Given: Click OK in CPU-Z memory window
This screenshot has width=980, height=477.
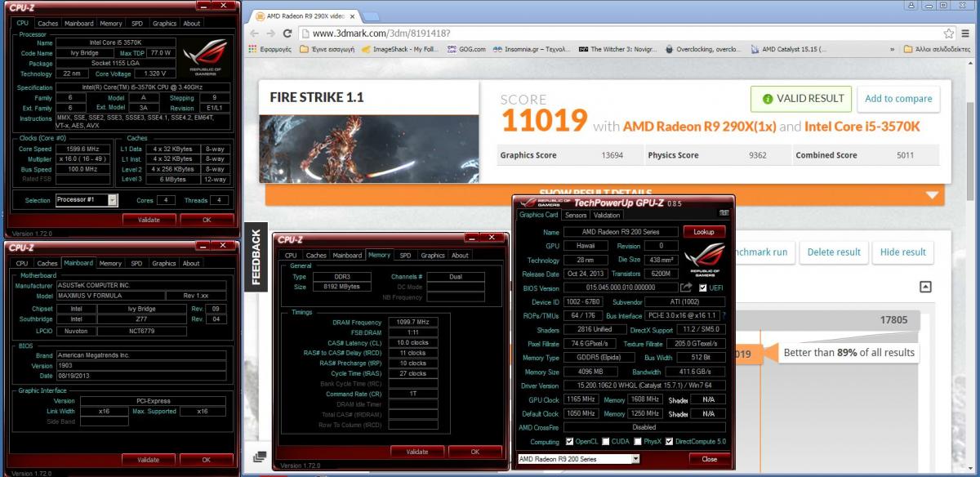Looking at the screenshot, I should tap(475, 452).
